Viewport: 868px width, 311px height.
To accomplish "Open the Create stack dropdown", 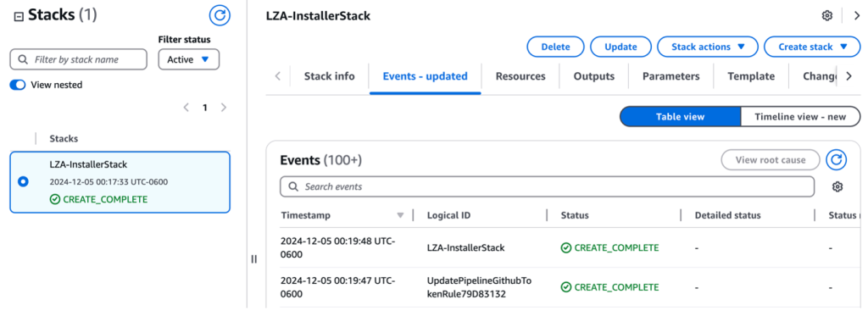I will click(x=812, y=47).
